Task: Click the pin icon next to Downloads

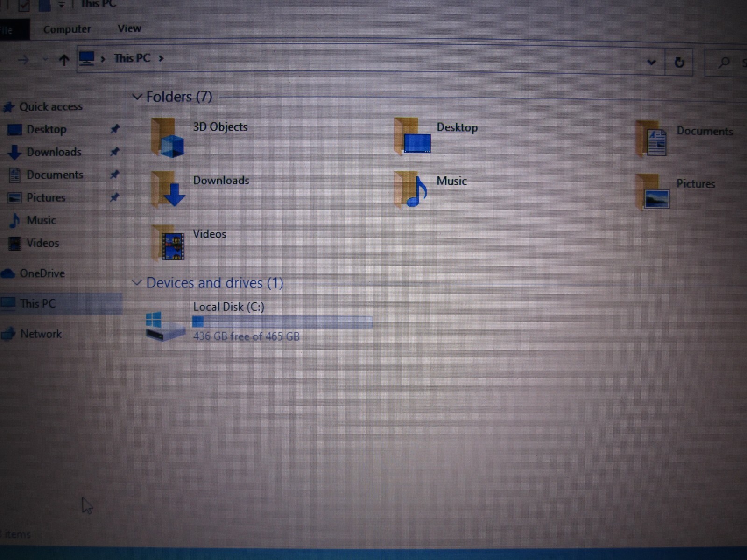Action: [114, 152]
